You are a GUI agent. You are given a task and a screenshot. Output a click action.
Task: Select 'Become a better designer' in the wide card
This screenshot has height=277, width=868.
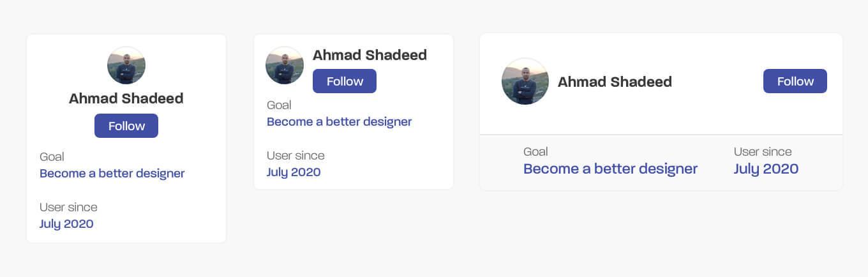[x=610, y=168]
